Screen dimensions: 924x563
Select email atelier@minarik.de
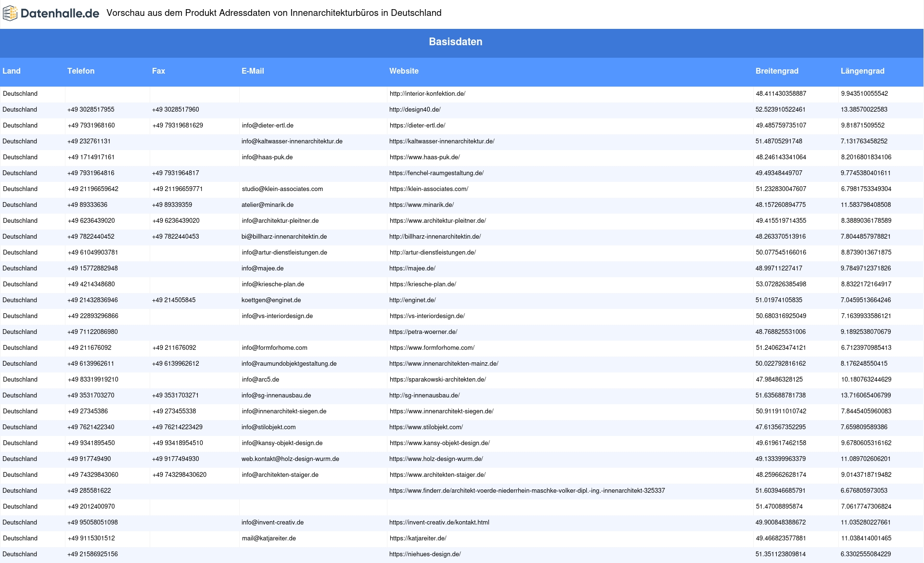pyautogui.click(x=268, y=205)
